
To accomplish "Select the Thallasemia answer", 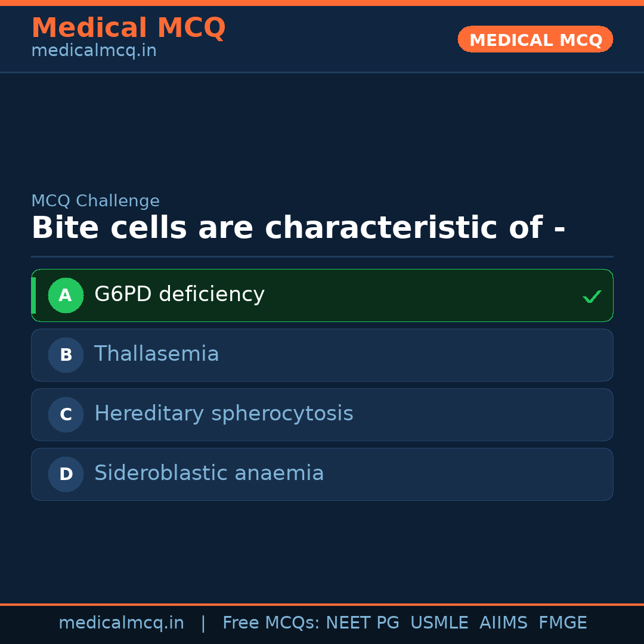I will click(x=156, y=354).
